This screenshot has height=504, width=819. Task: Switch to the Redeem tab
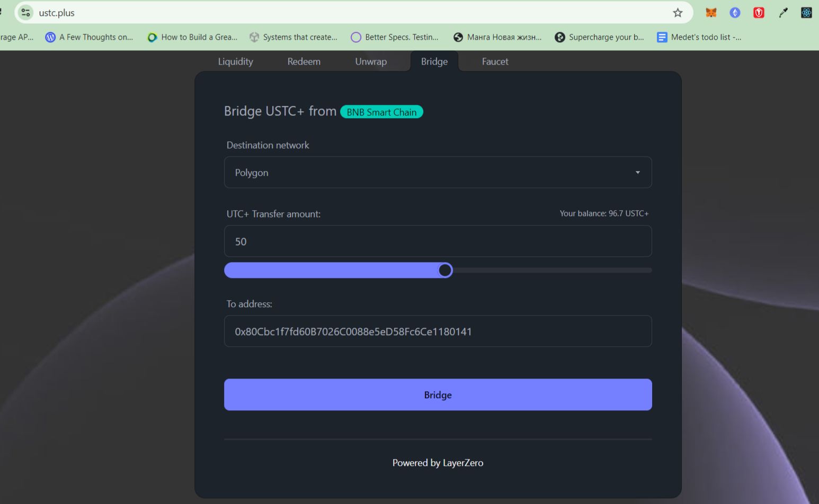point(304,61)
